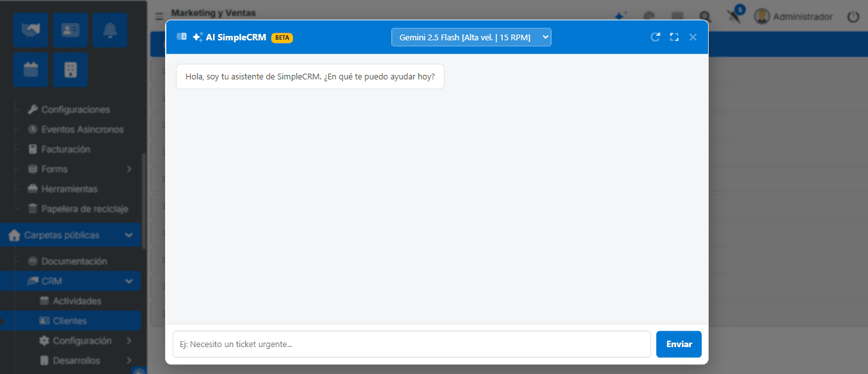Open Desarrollos under CRM

[76, 361]
